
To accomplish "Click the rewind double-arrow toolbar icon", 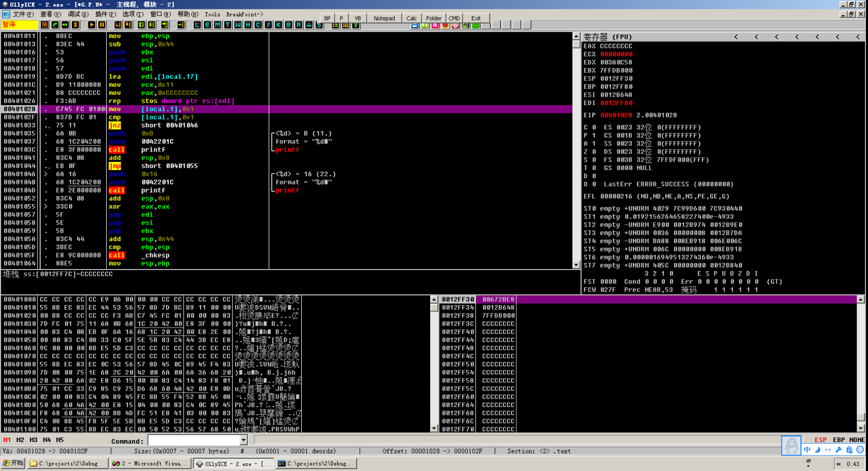I will [65, 25].
